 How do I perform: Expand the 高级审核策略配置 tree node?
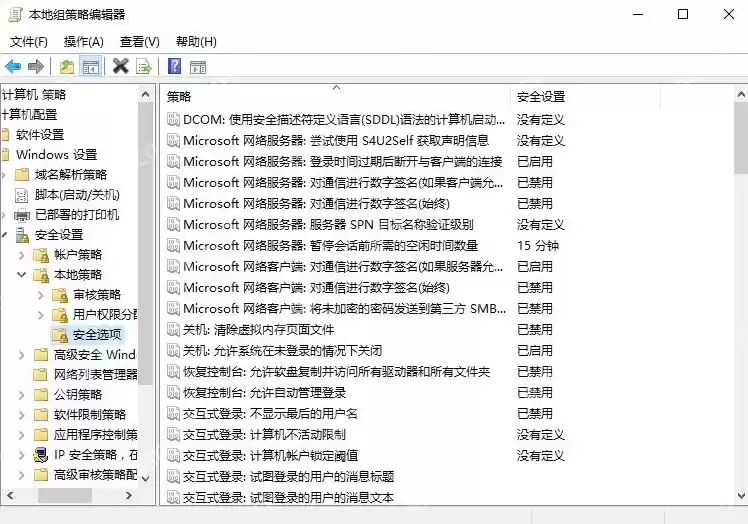[21, 475]
